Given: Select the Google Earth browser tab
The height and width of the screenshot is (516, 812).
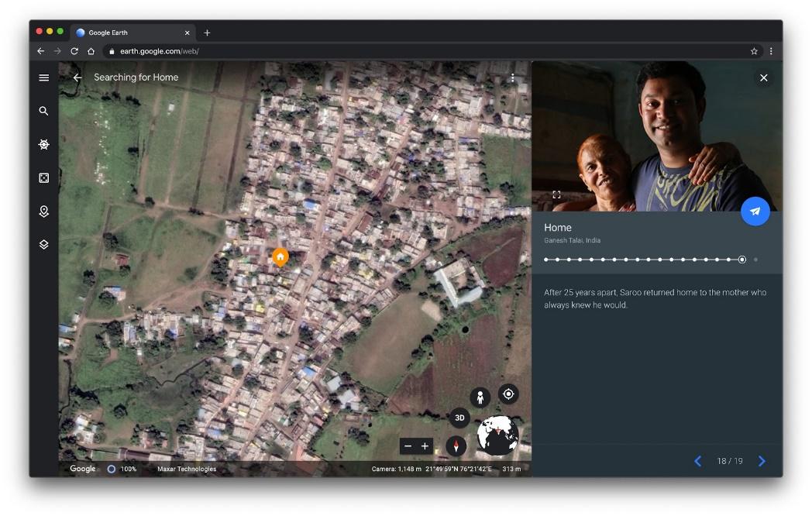Looking at the screenshot, I should coord(133,33).
